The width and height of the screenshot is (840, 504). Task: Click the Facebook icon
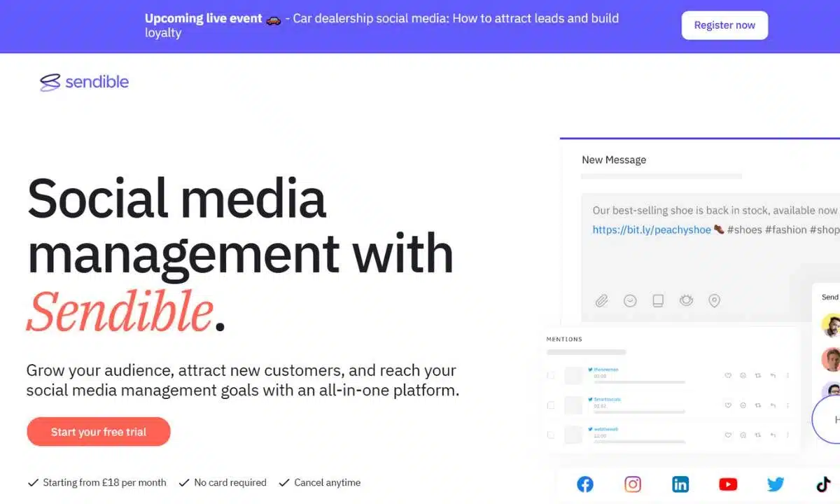(585, 484)
